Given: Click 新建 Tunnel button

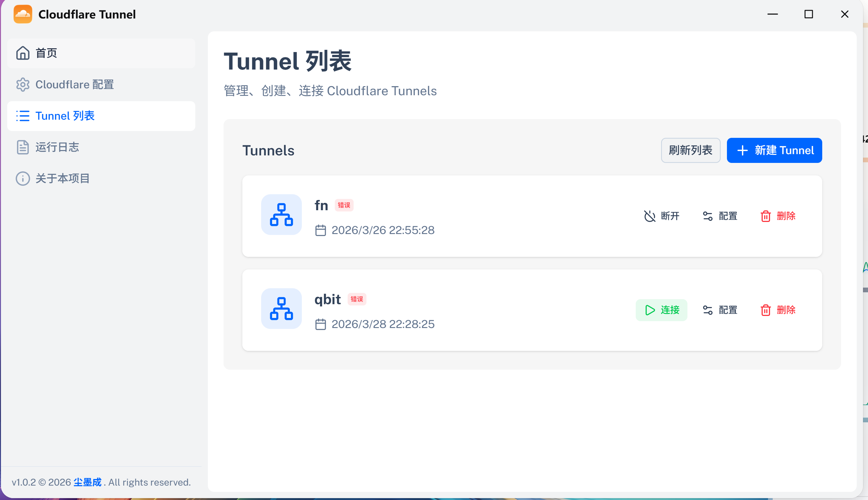Looking at the screenshot, I should point(774,150).
